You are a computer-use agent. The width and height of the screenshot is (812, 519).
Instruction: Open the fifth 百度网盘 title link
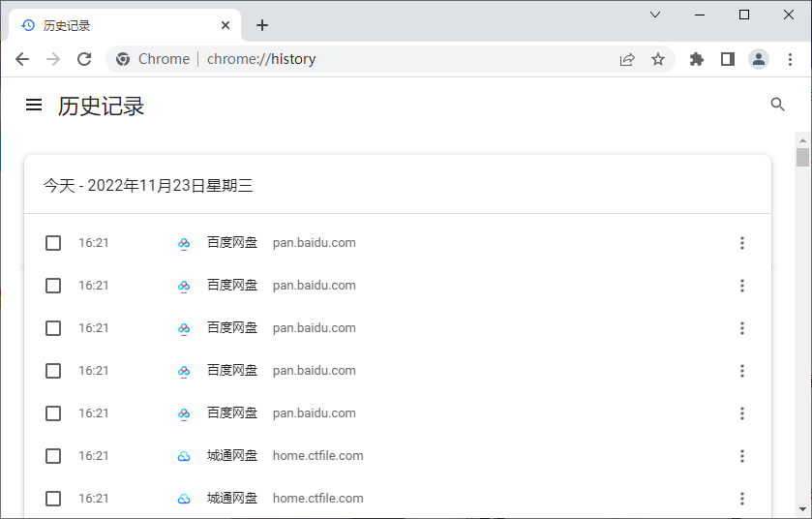click(232, 412)
